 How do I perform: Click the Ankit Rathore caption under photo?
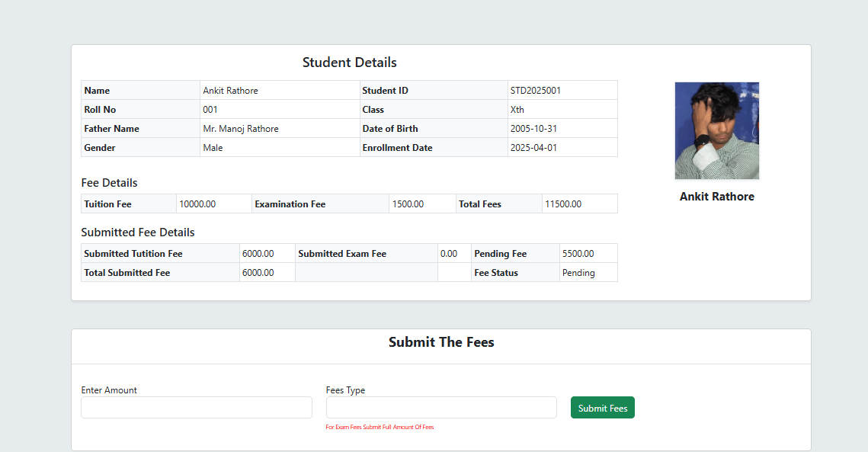716,197
